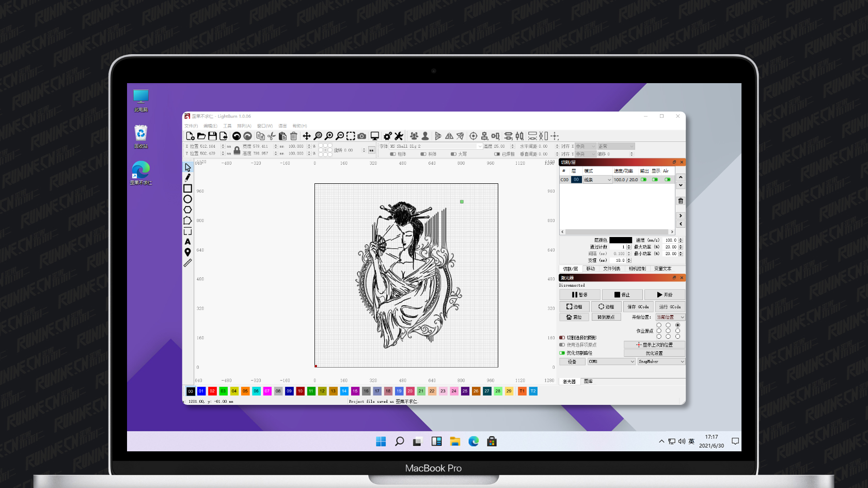Select the top-right 作业原点 radio button
Screen dimensions: 868x488
pyautogui.click(x=677, y=325)
